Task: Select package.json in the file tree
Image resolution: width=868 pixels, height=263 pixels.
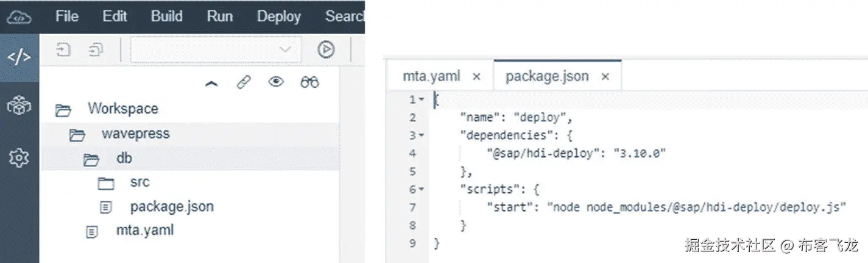Action: click(172, 206)
